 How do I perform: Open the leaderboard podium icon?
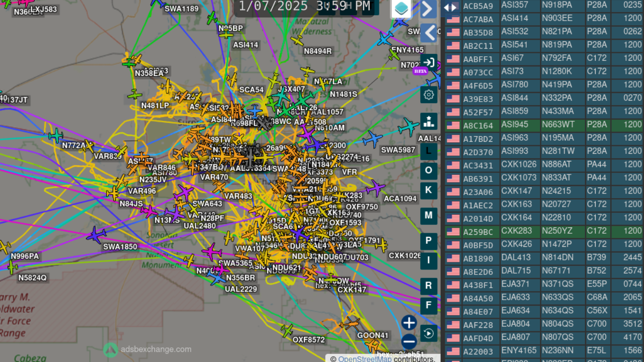(429, 121)
